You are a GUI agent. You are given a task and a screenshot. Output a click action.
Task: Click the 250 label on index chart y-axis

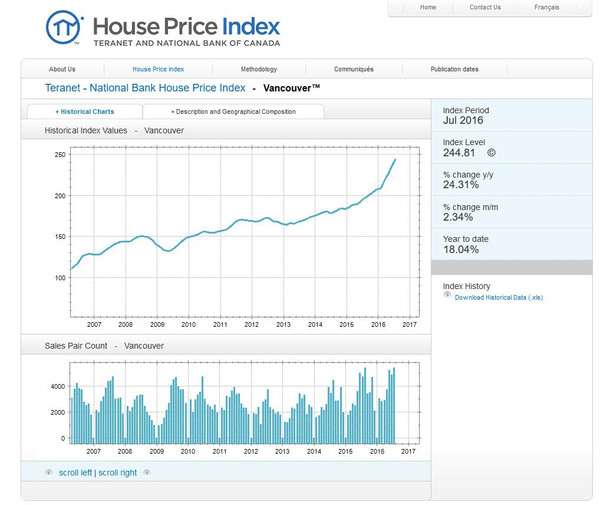pyautogui.click(x=60, y=155)
